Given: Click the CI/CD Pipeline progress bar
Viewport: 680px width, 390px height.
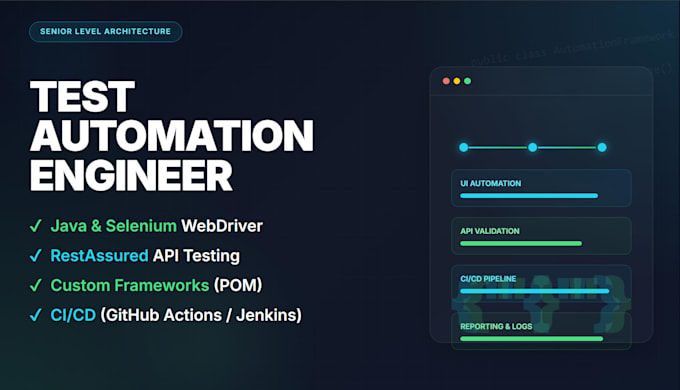Looking at the screenshot, I should pyautogui.click(x=535, y=291).
